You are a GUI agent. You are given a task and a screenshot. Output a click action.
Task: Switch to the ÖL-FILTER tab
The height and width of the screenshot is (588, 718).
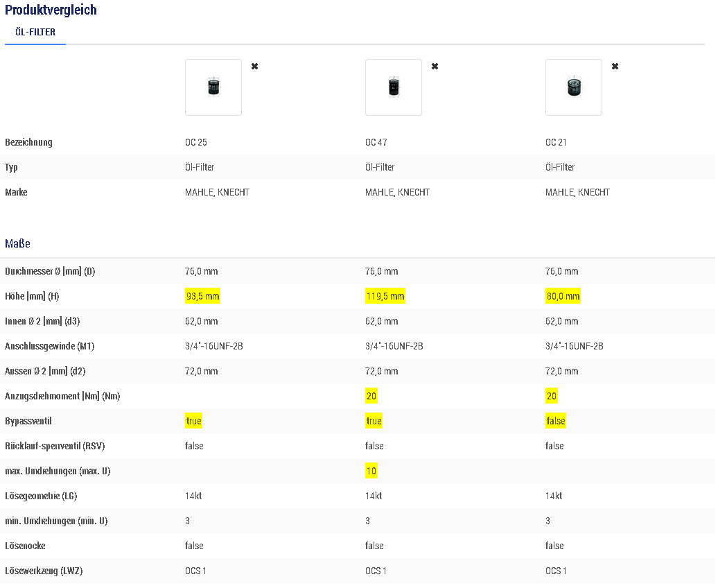(x=35, y=32)
